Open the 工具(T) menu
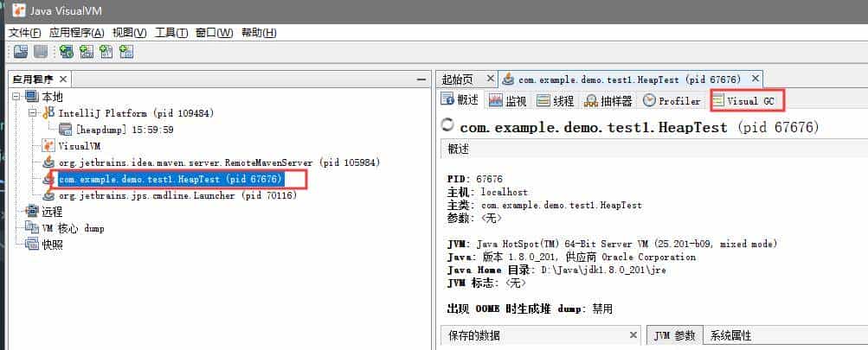Screen dimensions: 868x350 tap(171, 33)
